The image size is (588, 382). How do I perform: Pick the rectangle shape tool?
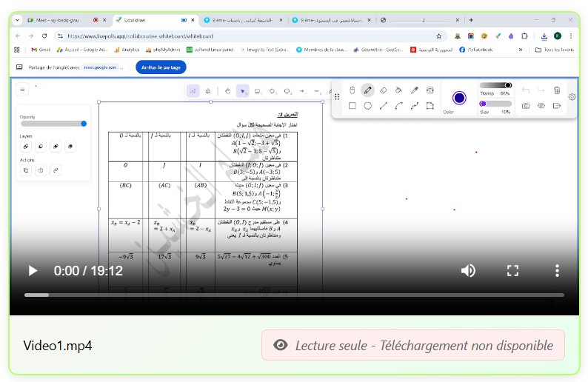coord(352,106)
